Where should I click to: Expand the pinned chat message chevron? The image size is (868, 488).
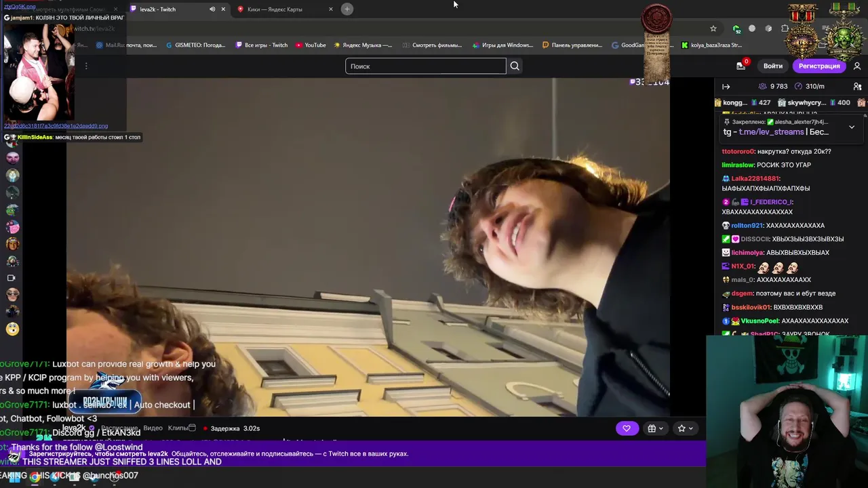pyautogui.click(x=852, y=127)
